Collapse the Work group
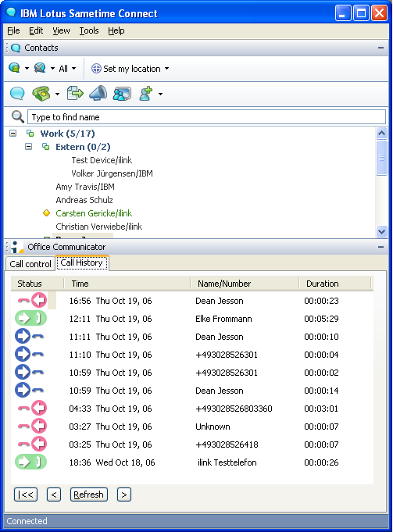Image resolution: width=393 pixels, height=532 pixels. (13, 134)
